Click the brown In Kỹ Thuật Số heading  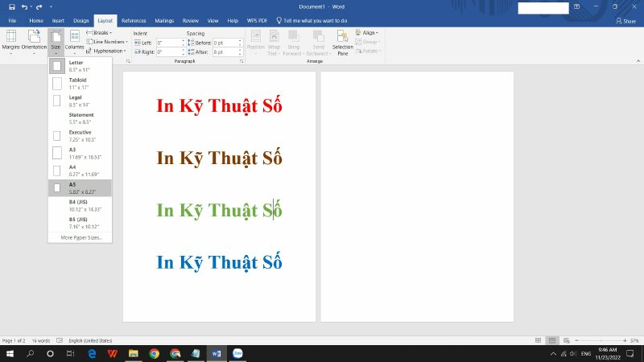coord(219,158)
